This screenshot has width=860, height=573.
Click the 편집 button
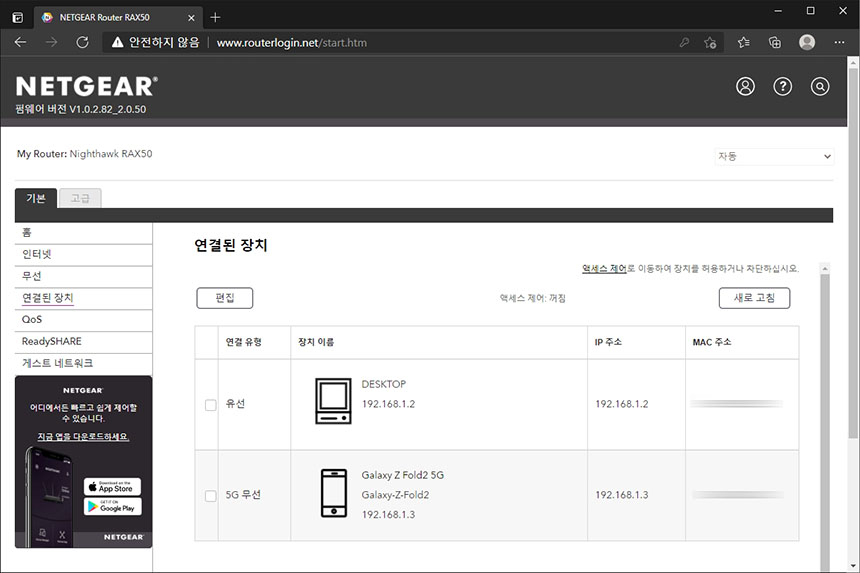click(x=225, y=298)
